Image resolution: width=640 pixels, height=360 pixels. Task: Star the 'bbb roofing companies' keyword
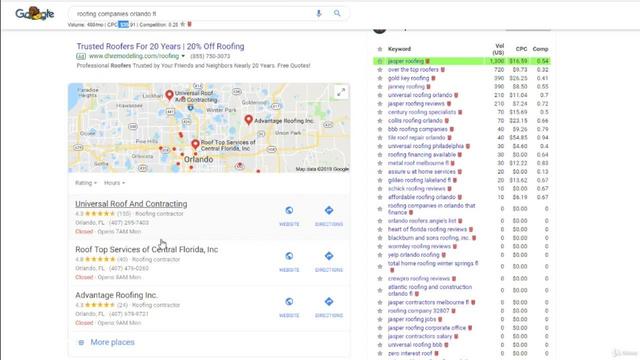click(x=380, y=129)
